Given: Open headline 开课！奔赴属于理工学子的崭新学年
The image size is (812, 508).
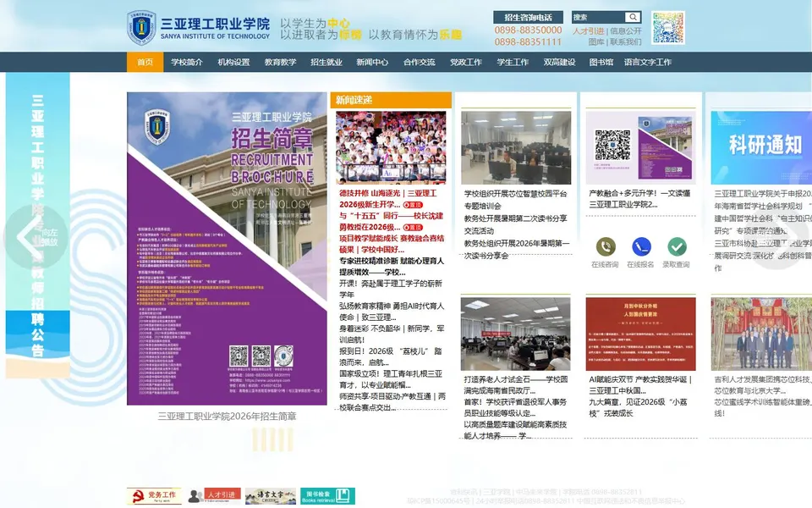Looking at the screenshot, I should click(391, 289).
